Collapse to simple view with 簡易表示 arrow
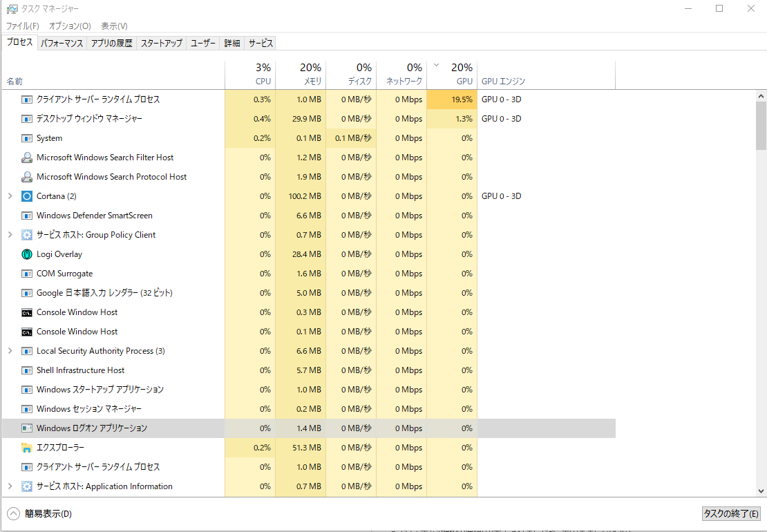 (13, 513)
